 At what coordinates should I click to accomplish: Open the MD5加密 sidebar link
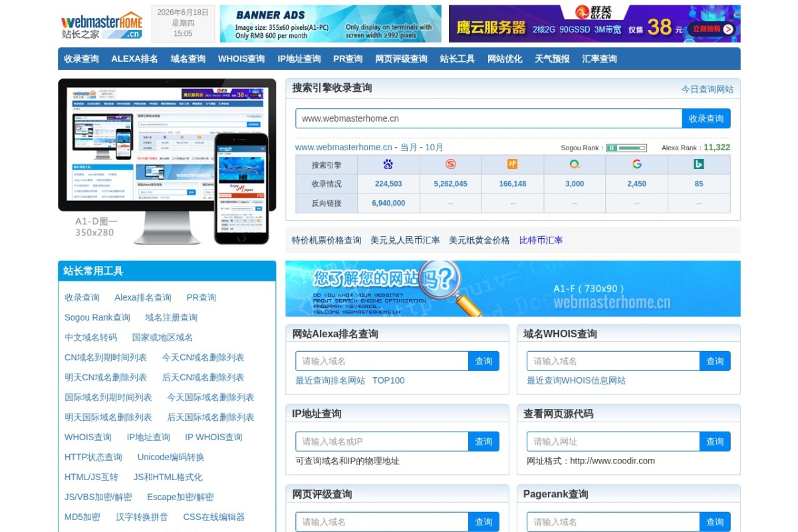tap(82, 517)
